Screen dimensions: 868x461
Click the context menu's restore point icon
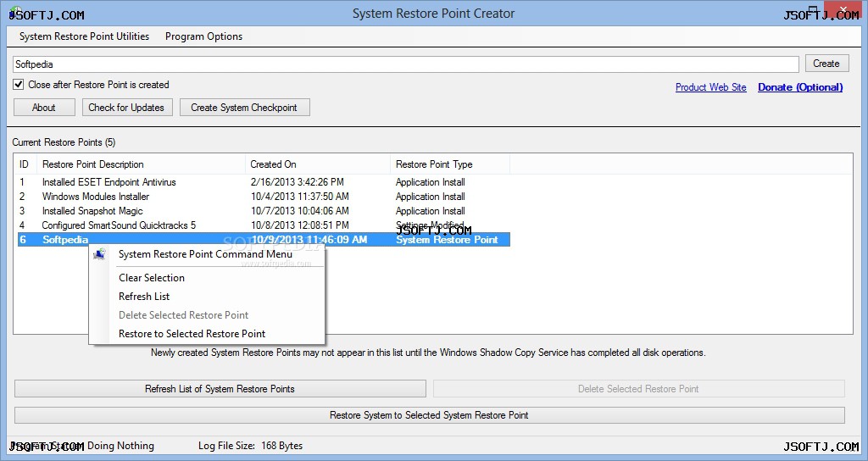[x=100, y=254]
